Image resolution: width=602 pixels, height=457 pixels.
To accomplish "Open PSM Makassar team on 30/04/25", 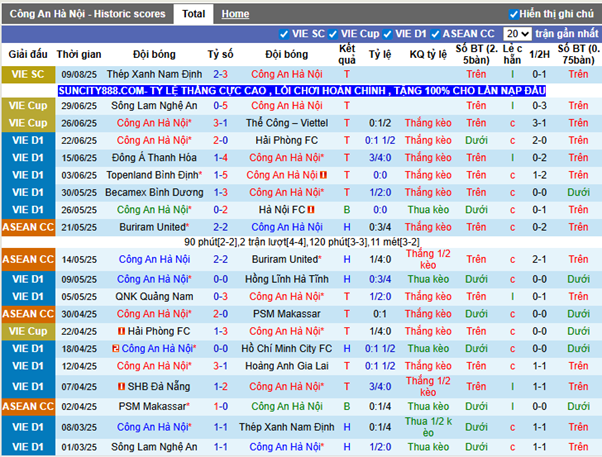I will tap(287, 314).
